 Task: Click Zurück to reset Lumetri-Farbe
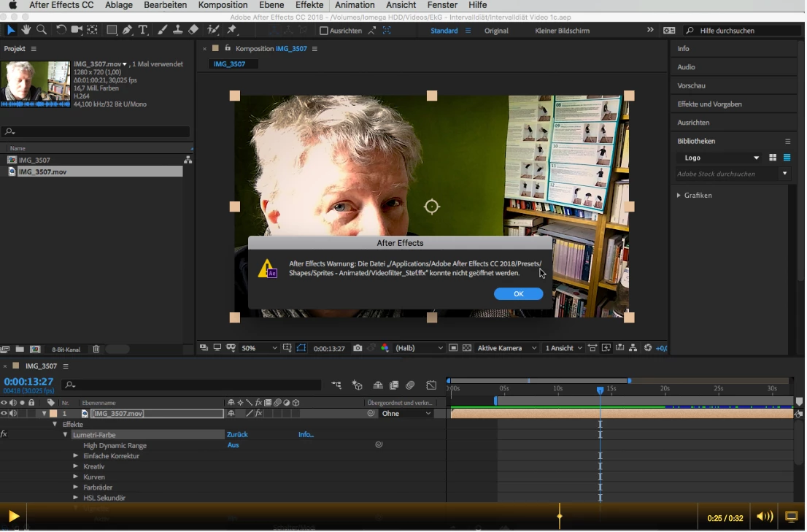pos(237,435)
